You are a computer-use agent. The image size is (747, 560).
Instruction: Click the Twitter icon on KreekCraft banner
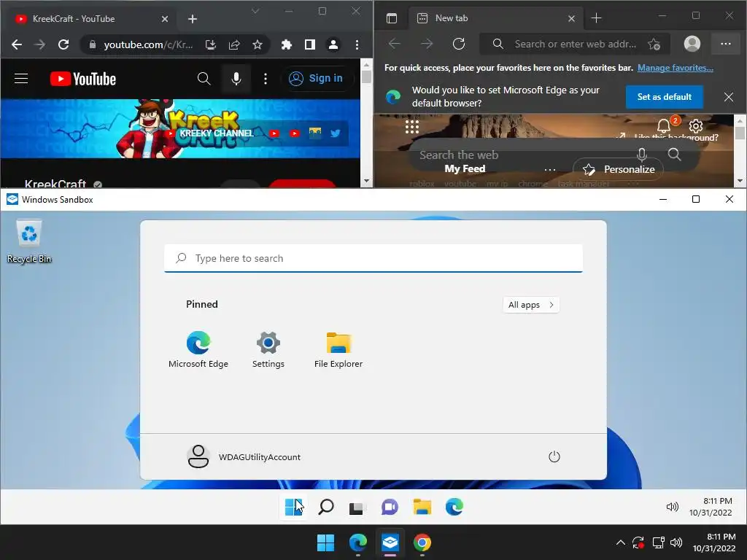336,133
